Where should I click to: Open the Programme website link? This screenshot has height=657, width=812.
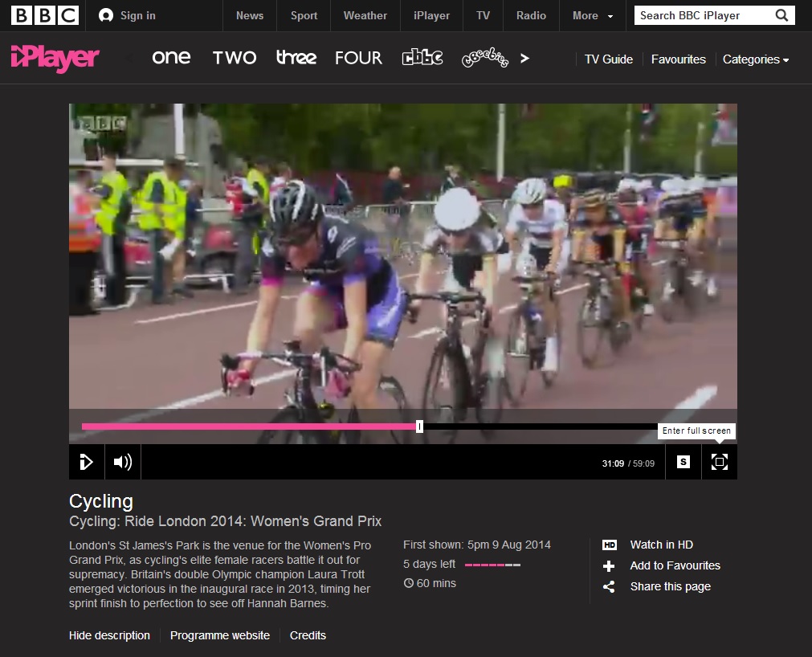[220, 635]
